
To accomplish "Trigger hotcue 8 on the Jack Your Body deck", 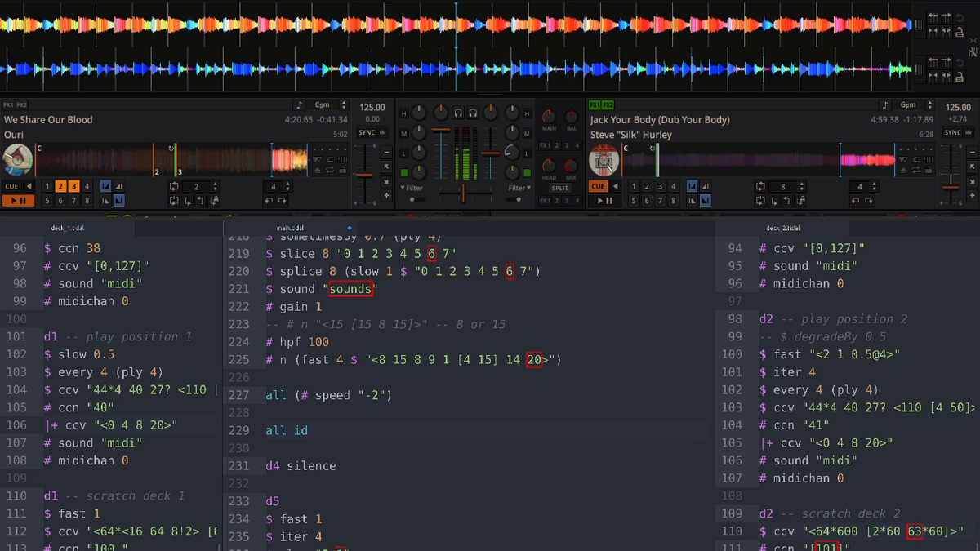I will pos(673,201).
